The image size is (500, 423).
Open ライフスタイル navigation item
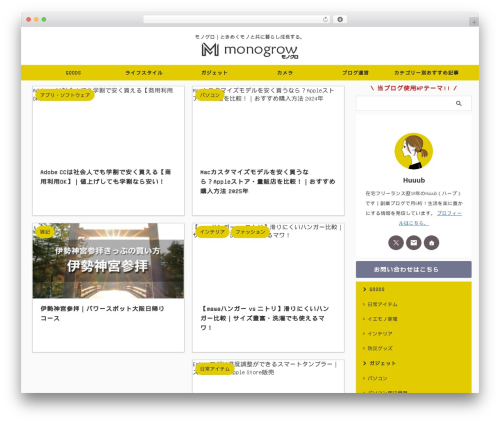pyautogui.click(x=144, y=73)
